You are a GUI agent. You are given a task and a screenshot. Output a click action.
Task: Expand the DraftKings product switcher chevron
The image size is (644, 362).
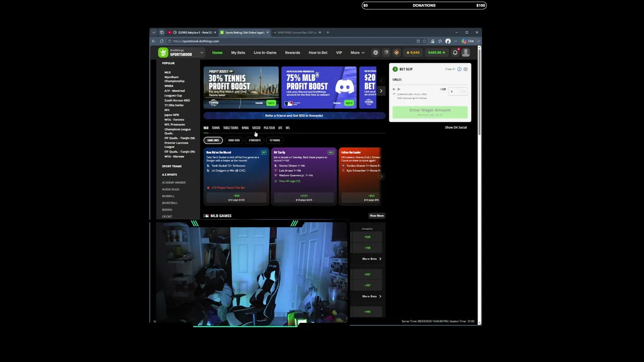pyautogui.click(x=201, y=52)
